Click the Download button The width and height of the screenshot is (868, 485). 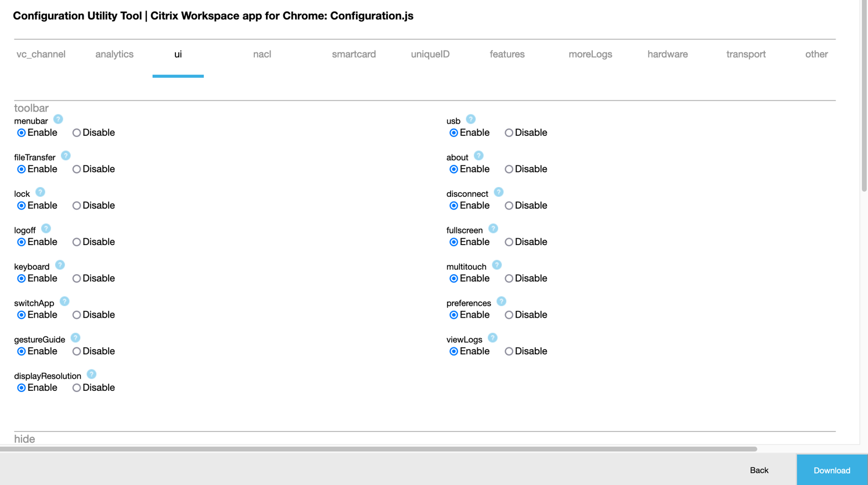click(831, 469)
